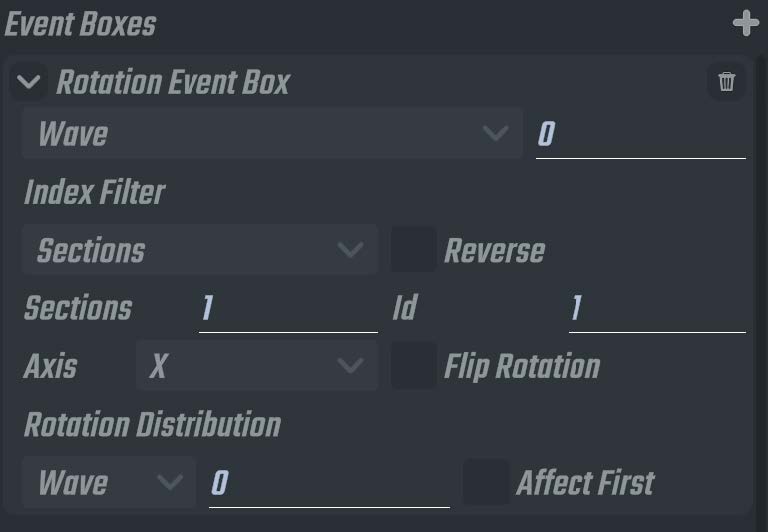Enable the Reverse checkbox
The height and width of the screenshot is (532, 768).
[413, 249]
